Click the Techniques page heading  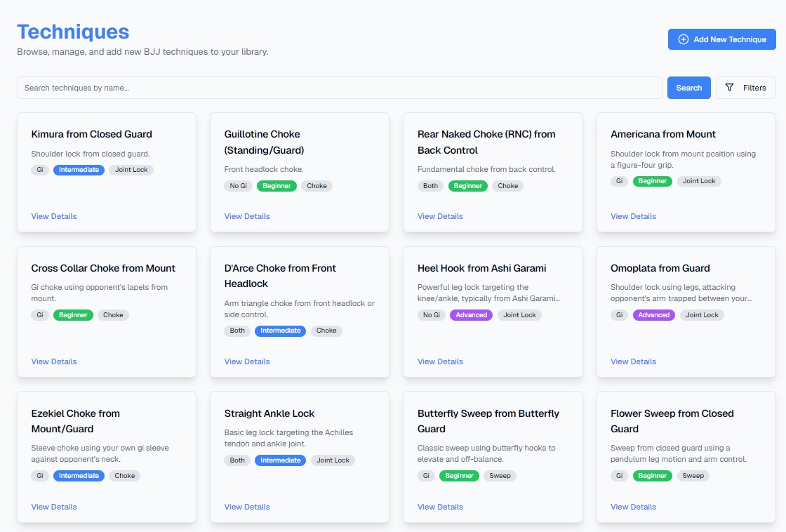(73, 32)
